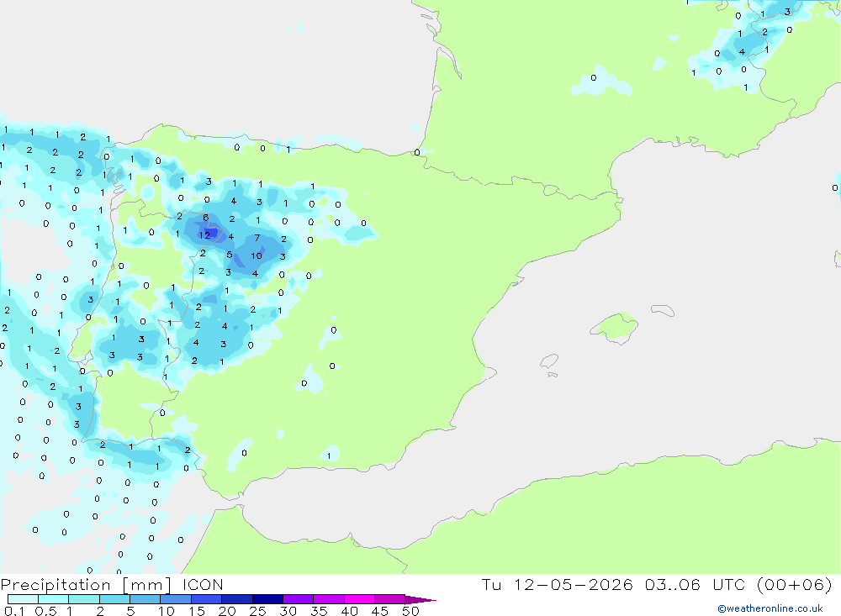Select the dark navy 25–30 mm legend swatch
The height and width of the screenshot is (616, 841).
point(267,599)
